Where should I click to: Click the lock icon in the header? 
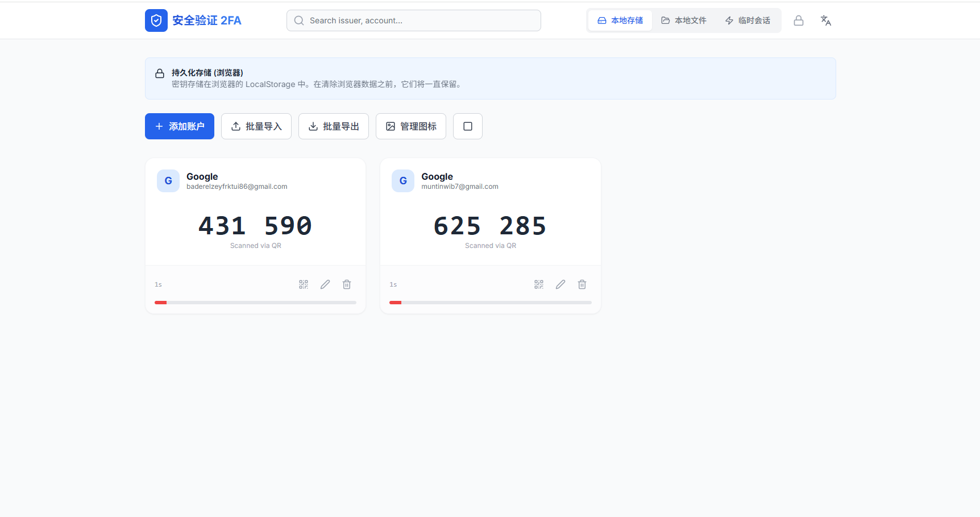[798, 20]
